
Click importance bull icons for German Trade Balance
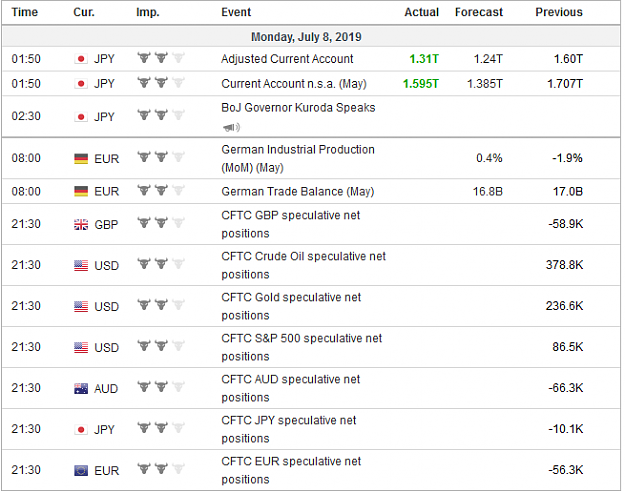[x=161, y=191]
